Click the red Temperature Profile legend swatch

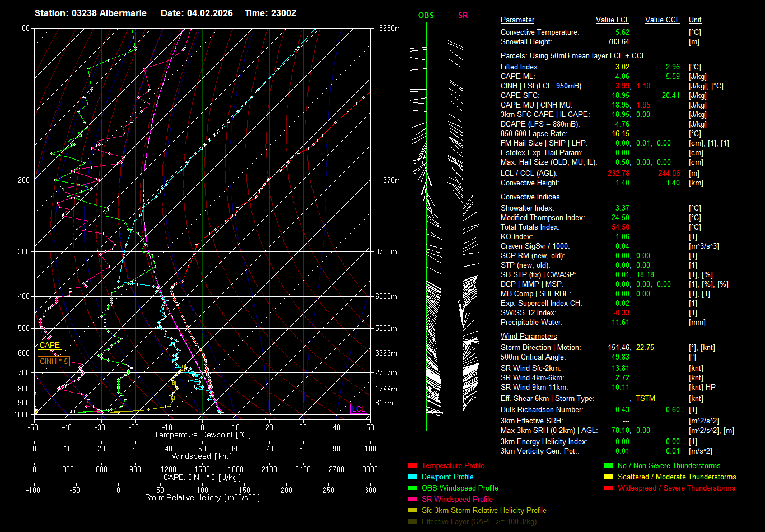[413, 465]
